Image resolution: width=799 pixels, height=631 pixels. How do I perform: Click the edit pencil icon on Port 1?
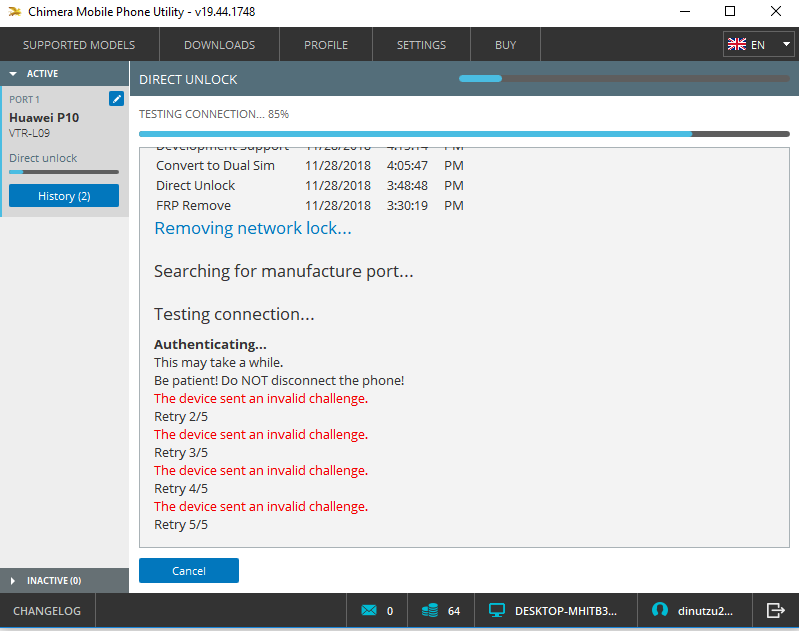[x=116, y=98]
